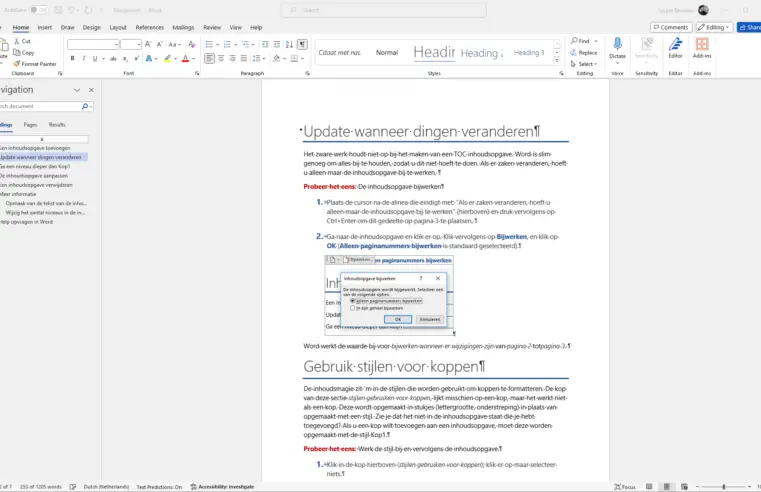Increase font size with the grow icon
Screen dimensions: 761x492
click(x=148, y=44)
